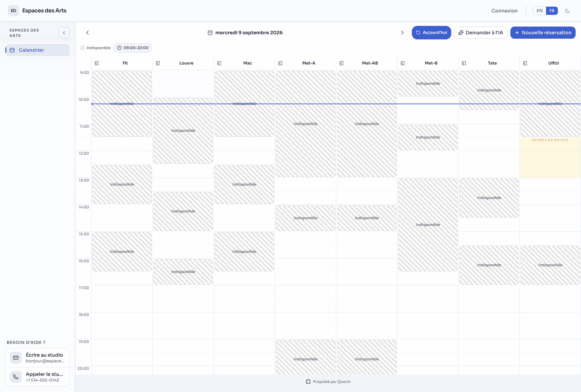This screenshot has height=392, width=581.
Task: Click the Uffizi room info icon
Action: tap(525, 63)
